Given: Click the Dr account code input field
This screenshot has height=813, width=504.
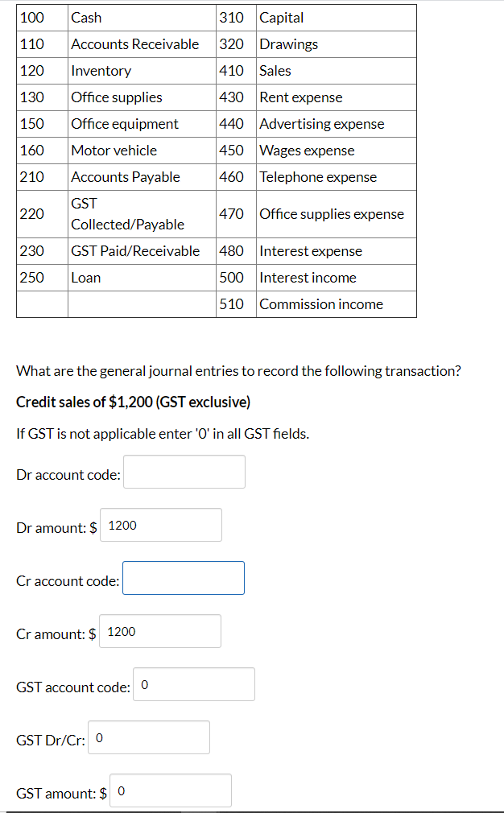Looking at the screenshot, I should (184, 472).
